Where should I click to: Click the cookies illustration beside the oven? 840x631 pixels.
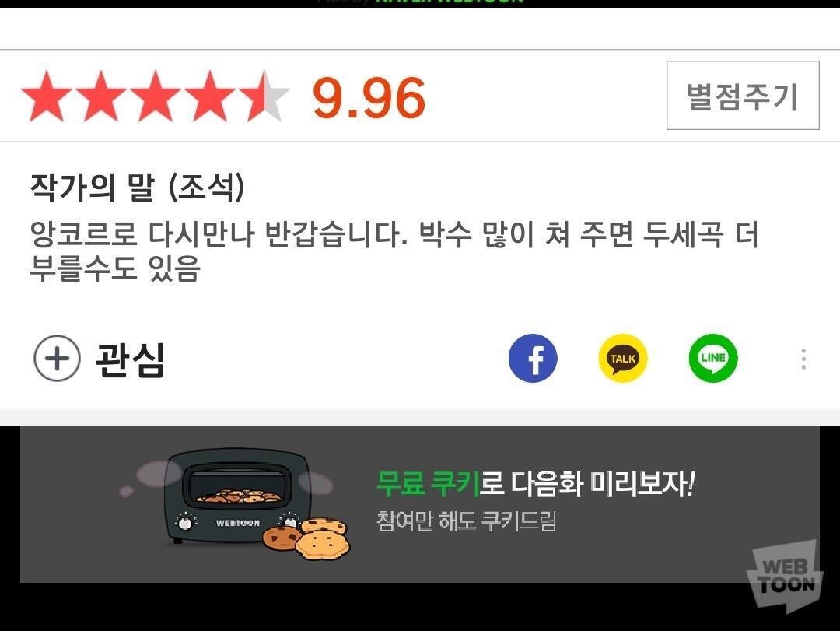pyautogui.click(x=306, y=538)
